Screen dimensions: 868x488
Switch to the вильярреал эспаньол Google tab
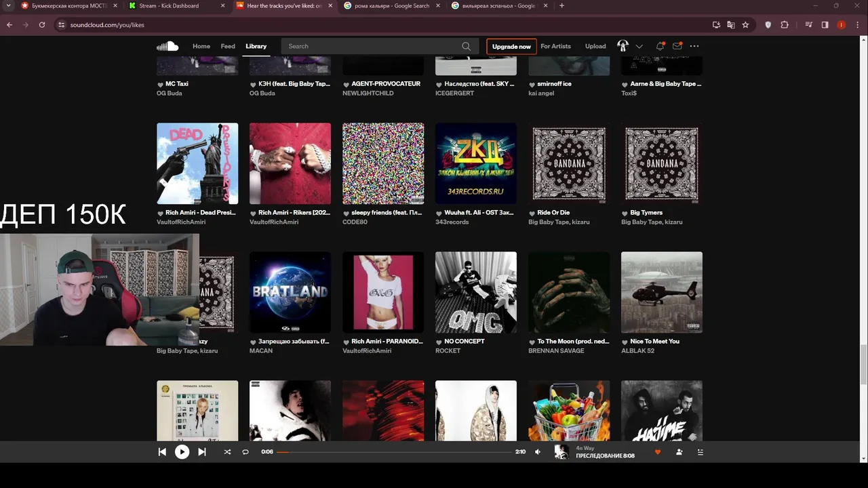click(499, 5)
